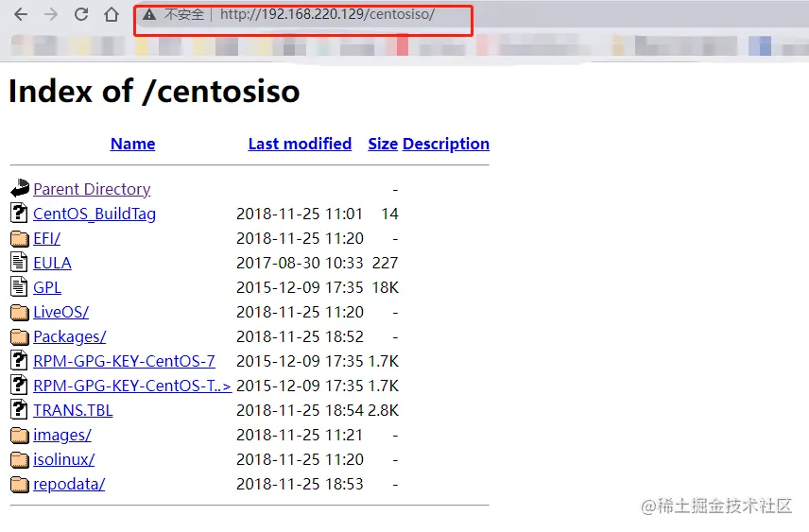The image size is (809, 532).
Task: Browse the images/ directory link
Action: click(x=62, y=435)
